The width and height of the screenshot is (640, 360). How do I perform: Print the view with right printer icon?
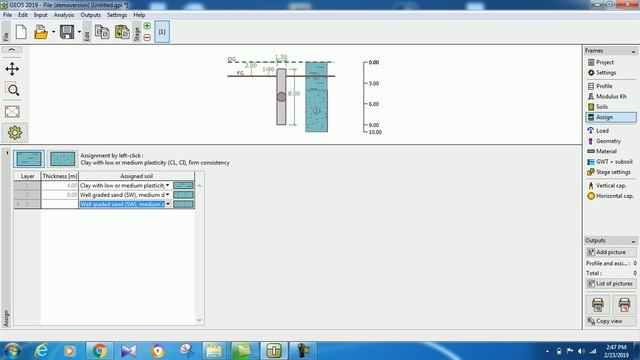[x=624, y=304]
